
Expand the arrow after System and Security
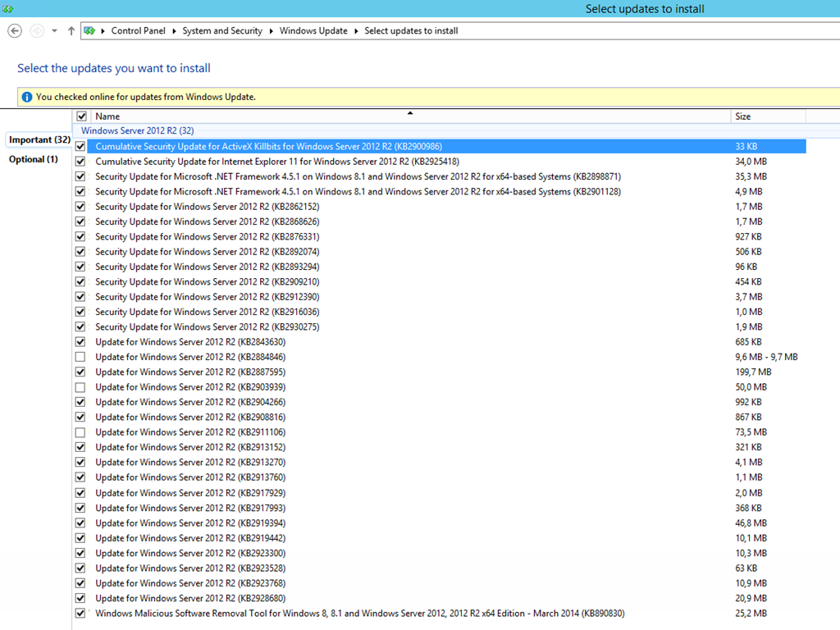[x=271, y=31]
